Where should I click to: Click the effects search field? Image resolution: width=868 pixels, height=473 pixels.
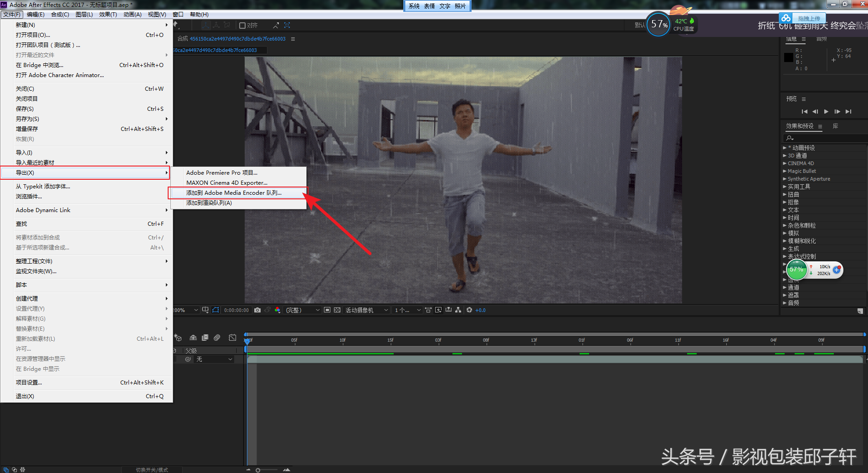pyautogui.click(x=825, y=138)
